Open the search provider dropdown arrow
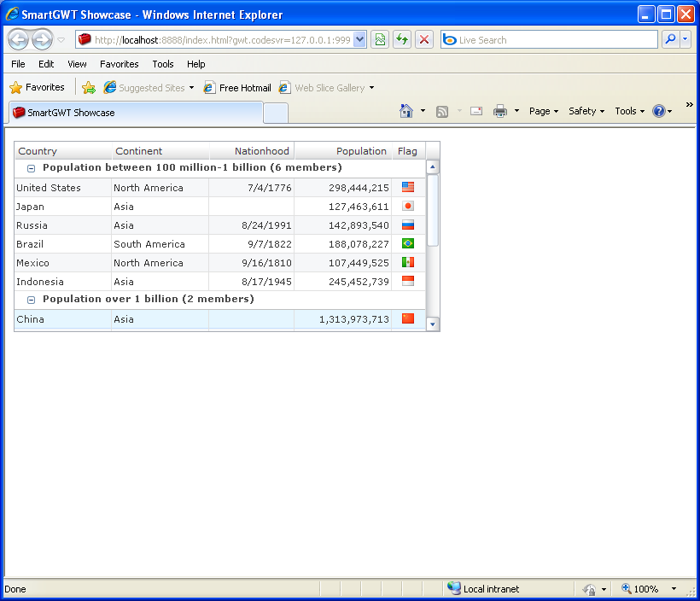 [685, 40]
